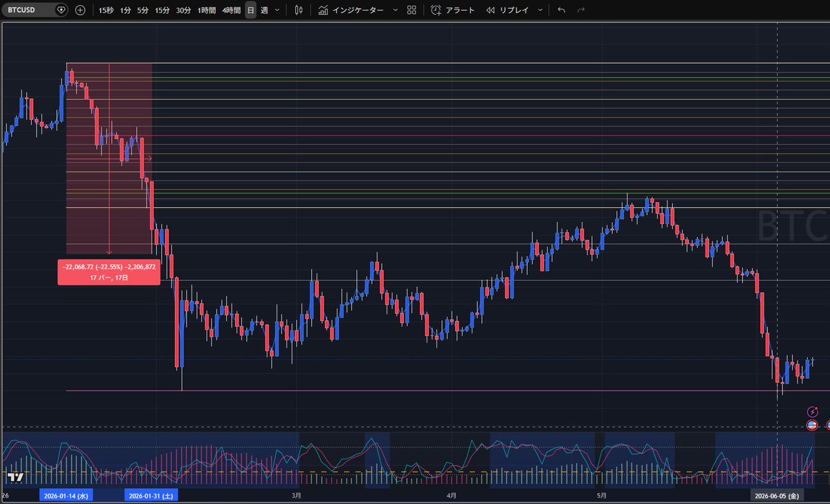The height and width of the screenshot is (504, 830).
Task: Select the red price range measurement label
Action: tap(109, 272)
